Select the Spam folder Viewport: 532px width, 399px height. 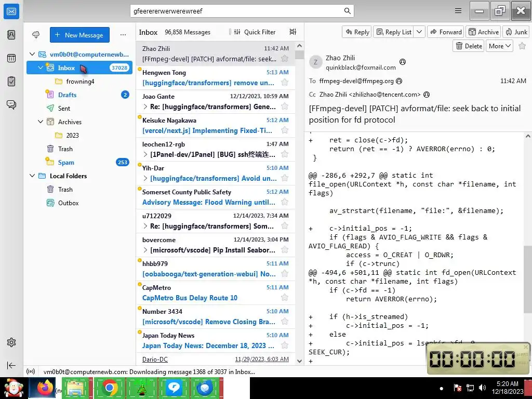[79, 162]
